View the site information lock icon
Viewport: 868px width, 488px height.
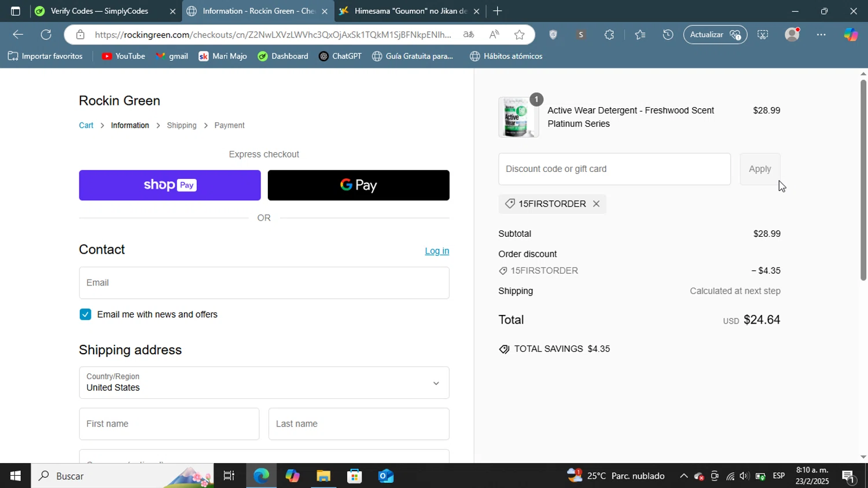coord(80,35)
